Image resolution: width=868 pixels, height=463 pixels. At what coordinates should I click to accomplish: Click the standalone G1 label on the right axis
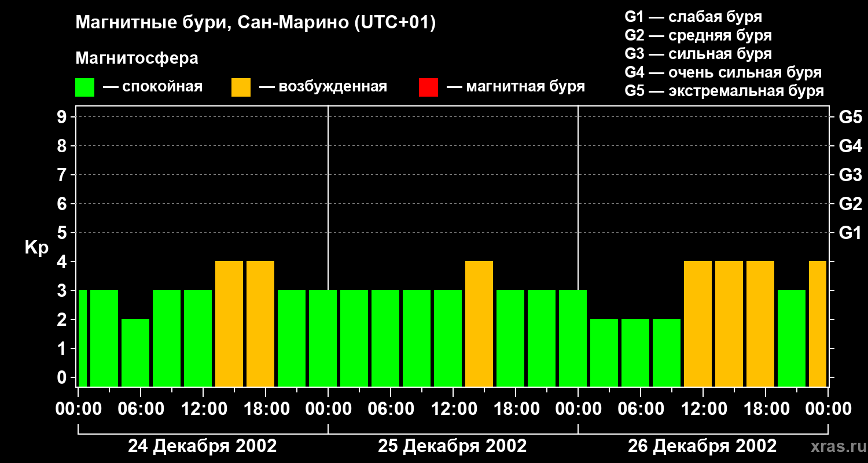(851, 233)
